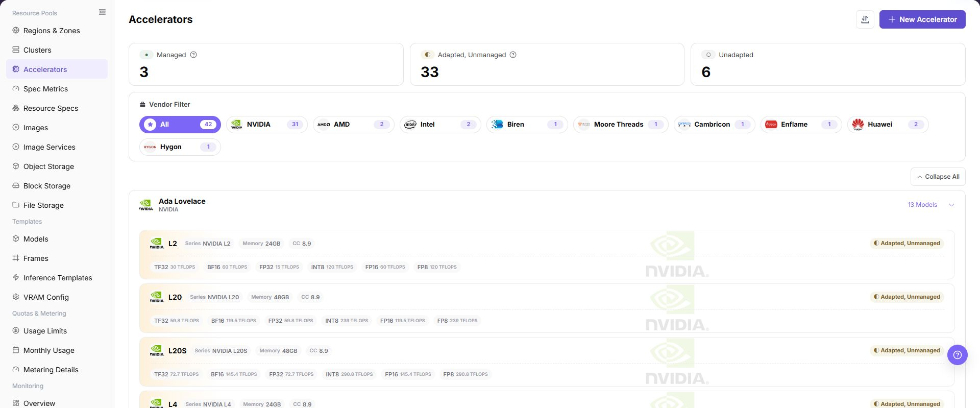Click the Regions & Zones globe icon
Image resolution: width=980 pixels, height=408 pixels.
(16, 31)
